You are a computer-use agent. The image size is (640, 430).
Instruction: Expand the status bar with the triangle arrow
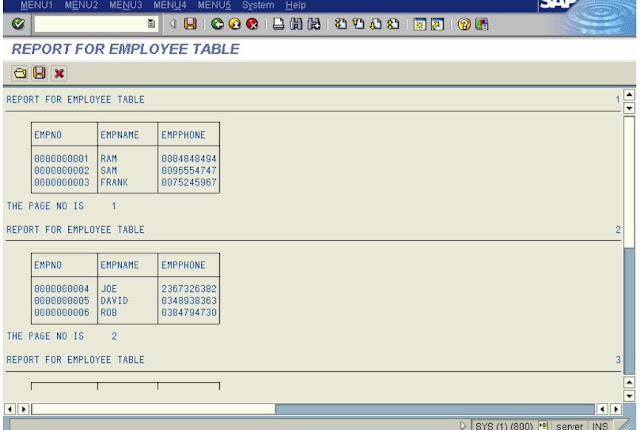[462, 426]
